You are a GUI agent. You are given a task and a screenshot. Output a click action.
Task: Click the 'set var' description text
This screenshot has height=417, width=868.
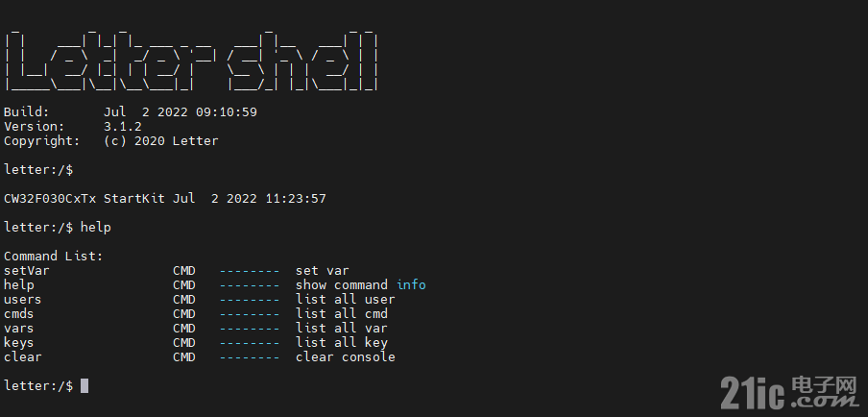click(x=323, y=271)
